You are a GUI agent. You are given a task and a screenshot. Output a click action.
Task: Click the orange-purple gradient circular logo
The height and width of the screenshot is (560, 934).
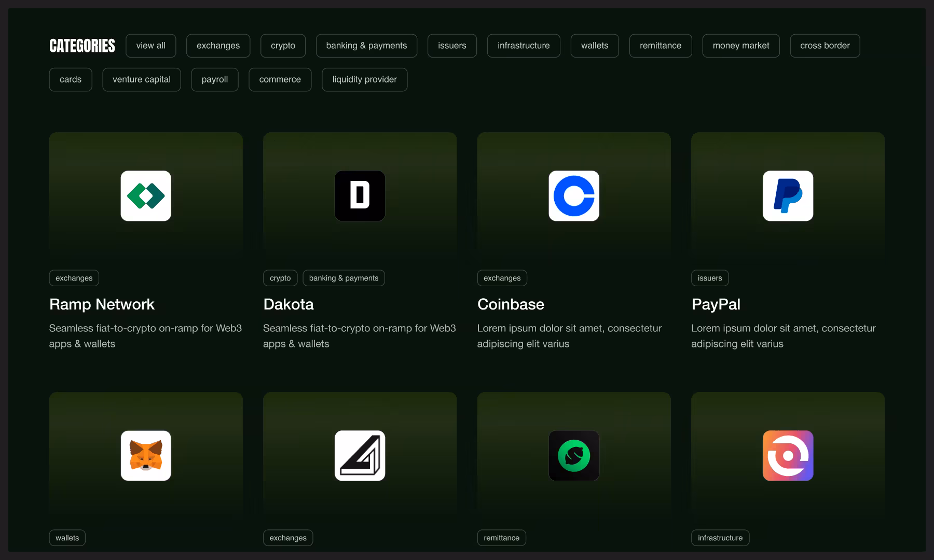788,456
